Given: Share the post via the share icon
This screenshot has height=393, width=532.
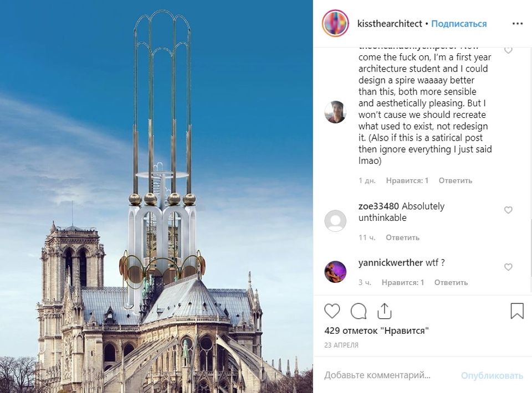Looking at the screenshot, I should click(x=385, y=311).
